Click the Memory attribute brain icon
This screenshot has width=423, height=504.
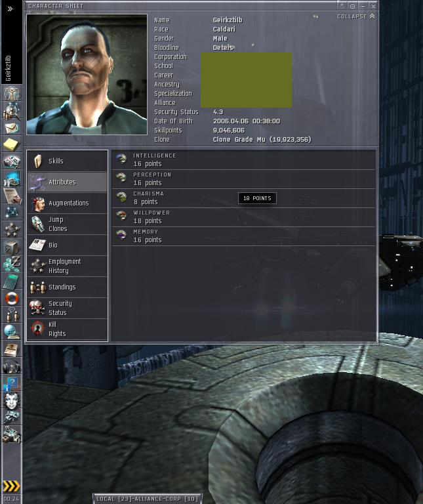[121, 235]
